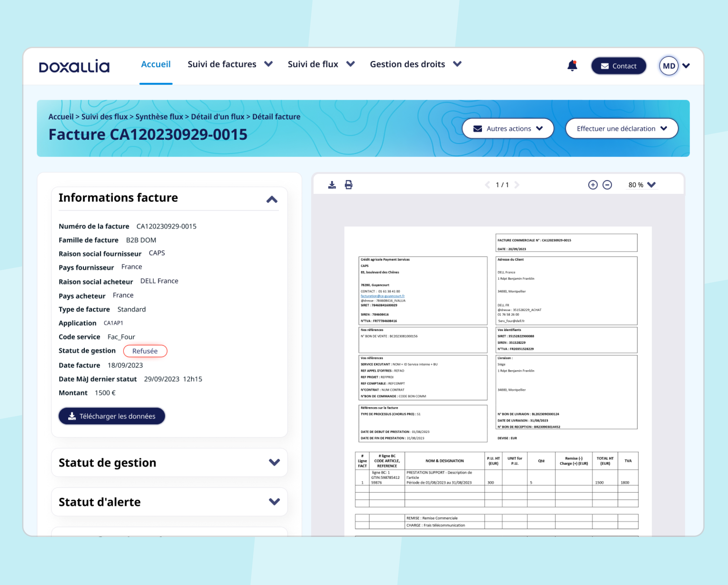728x585 pixels.
Task: Click last status update 29/09/2023 12h15
Action: 173,379
